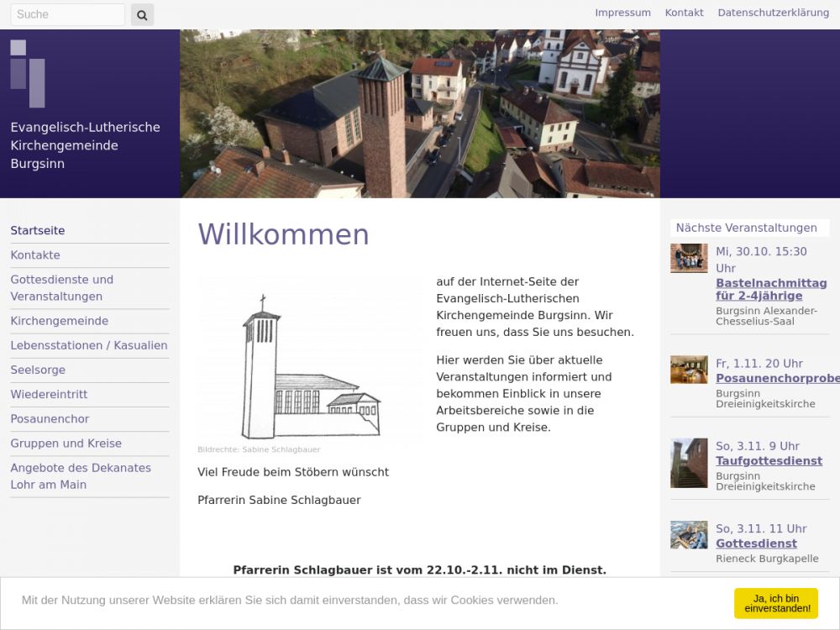This screenshot has width=840, height=630.
Task: Open the Impressum page link
Action: pyautogui.click(x=622, y=13)
